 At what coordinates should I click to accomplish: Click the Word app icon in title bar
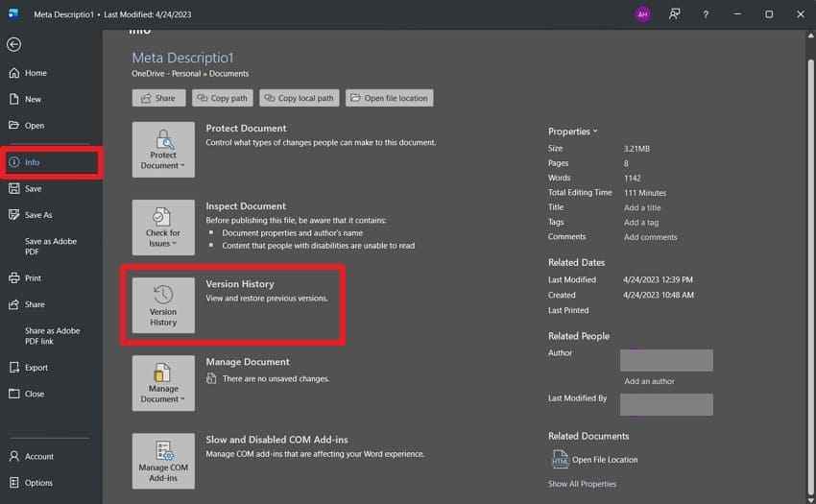(13, 13)
